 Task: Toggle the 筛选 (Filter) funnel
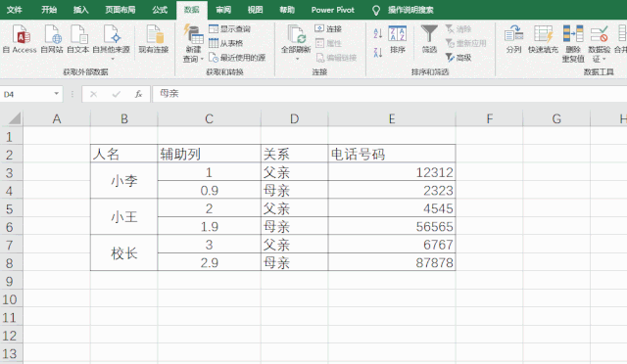coord(429,39)
